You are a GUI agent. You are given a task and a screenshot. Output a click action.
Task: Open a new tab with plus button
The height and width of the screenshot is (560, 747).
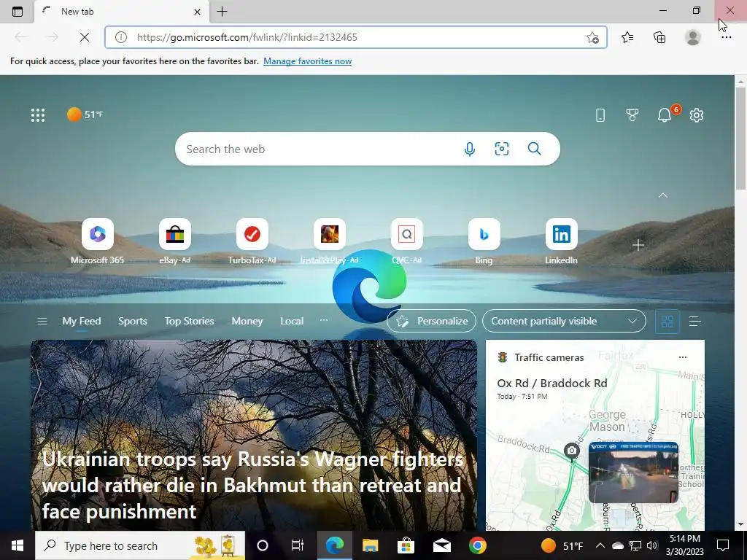pos(222,12)
